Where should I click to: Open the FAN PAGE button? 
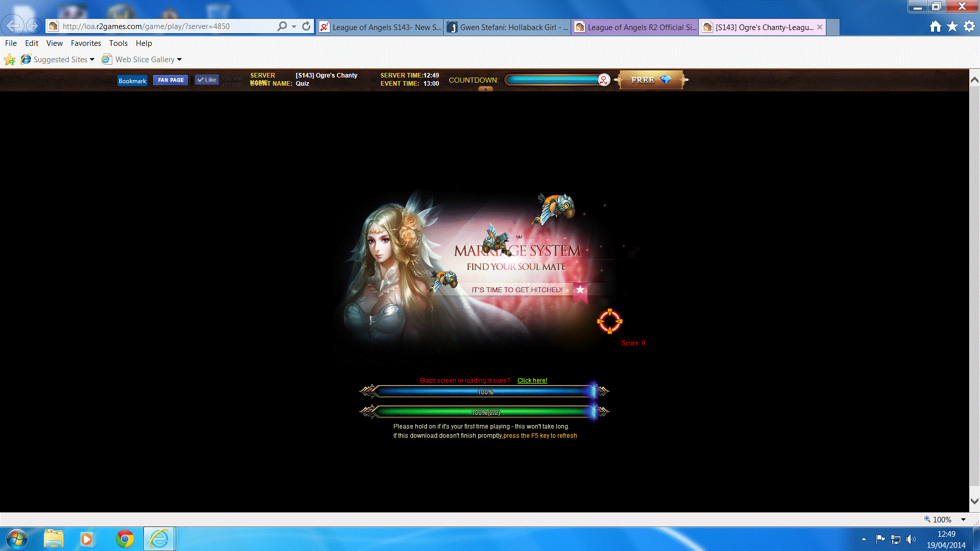coord(170,80)
